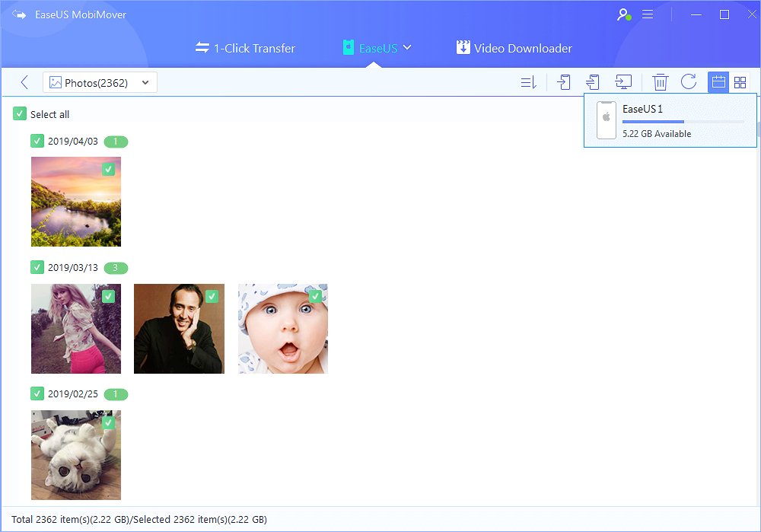Select the EaseUS device tab

click(x=377, y=48)
